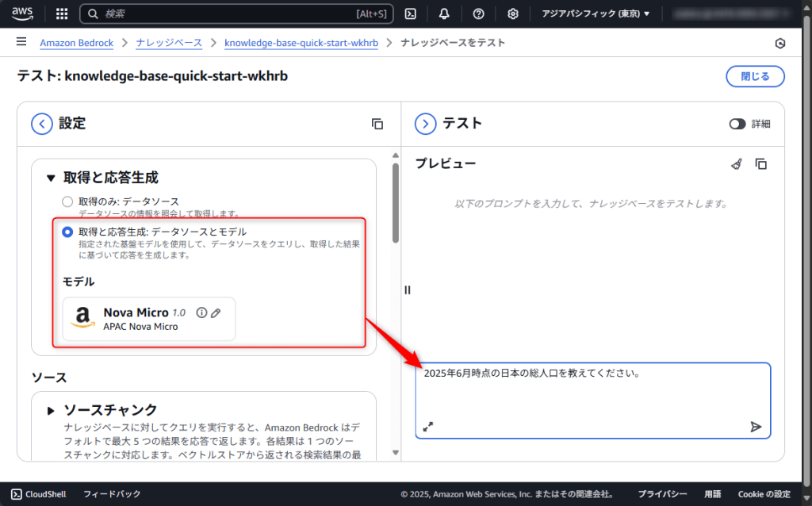Click the Amazon Bedrock breadcrumb
812x506 pixels.
[77, 43]
